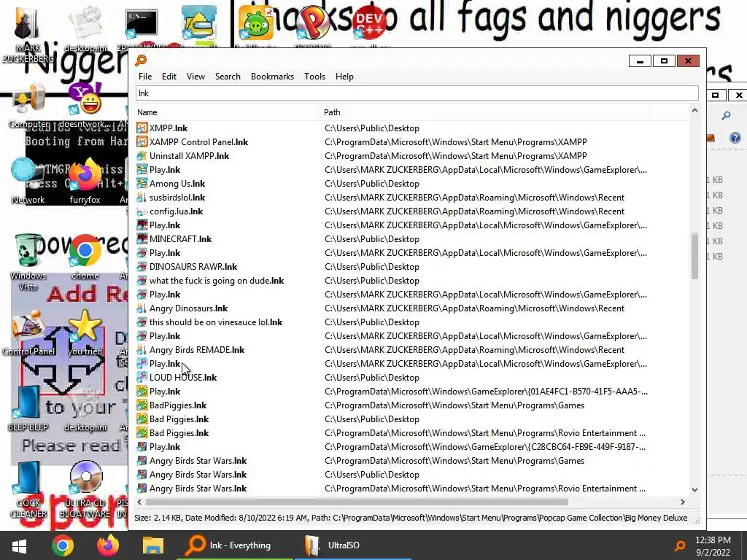This screenshot has height=560, width=747.
Task: Select the Control Panel desktop icon
Action: 28,333
